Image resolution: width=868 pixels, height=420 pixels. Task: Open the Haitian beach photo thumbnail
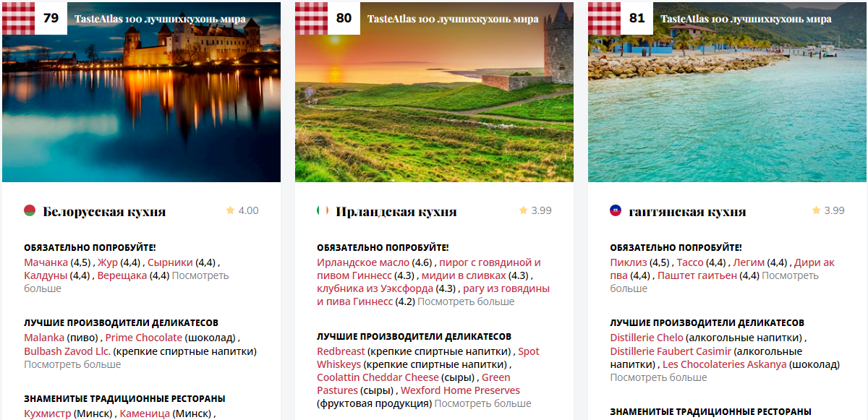tap(727, 92)
